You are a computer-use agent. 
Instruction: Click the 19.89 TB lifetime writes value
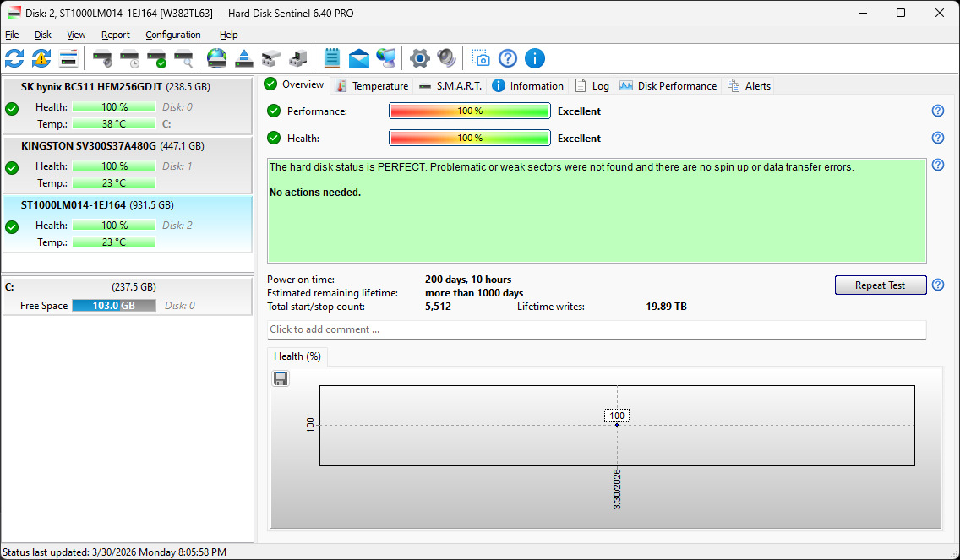click(x=666, y=307)
